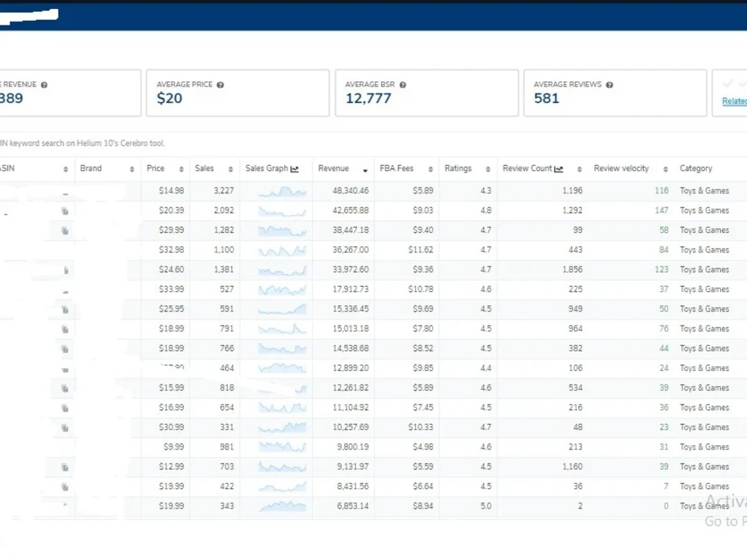Viewport: 747px width, 560px height.
Task: Copy ASIN in the $15.99 price row
Action: pos(65,388)
